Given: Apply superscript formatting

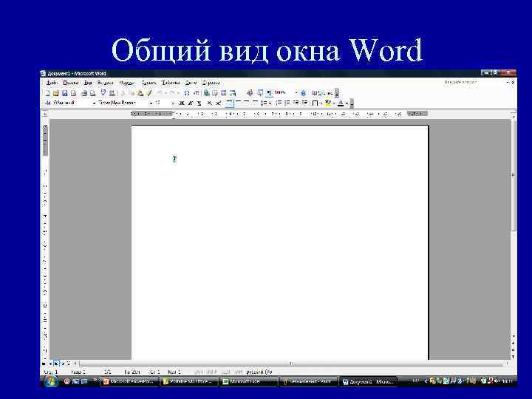Looking at the screenshot, I should [218, 103].
